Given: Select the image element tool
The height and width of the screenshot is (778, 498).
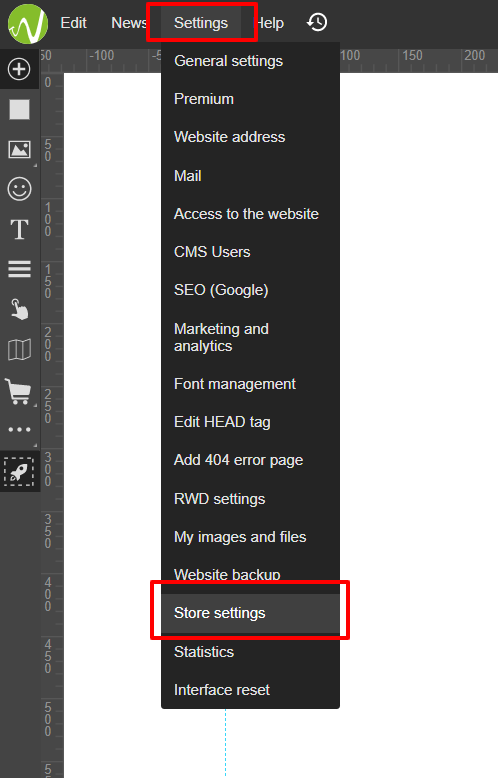Looking at the screenshot, I should pyautogui.click(x=19, y=149).
